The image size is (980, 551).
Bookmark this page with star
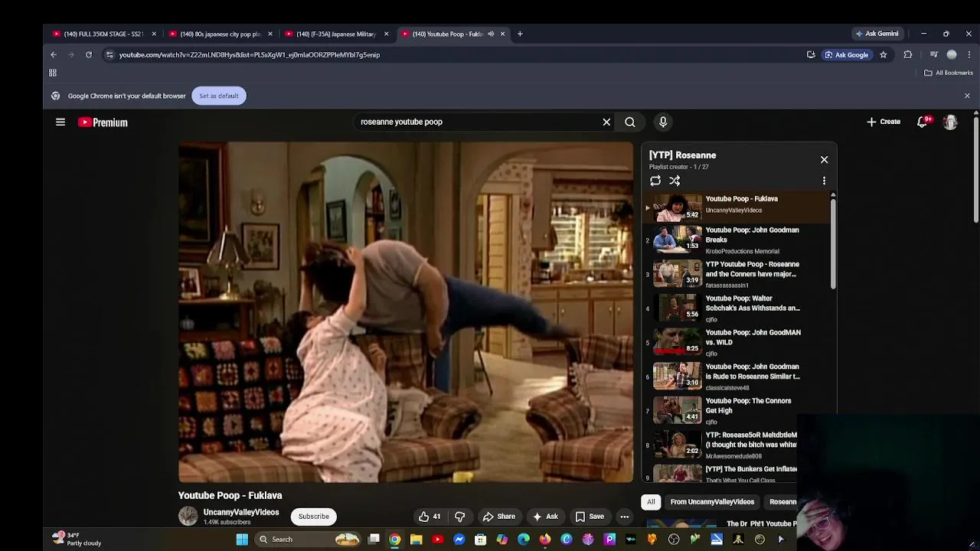[x=883, y=55]
